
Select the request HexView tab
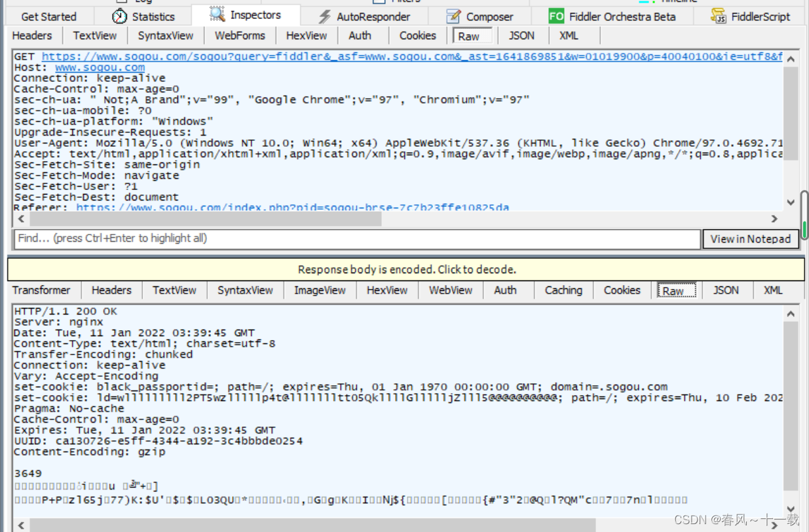coord(307,35)
